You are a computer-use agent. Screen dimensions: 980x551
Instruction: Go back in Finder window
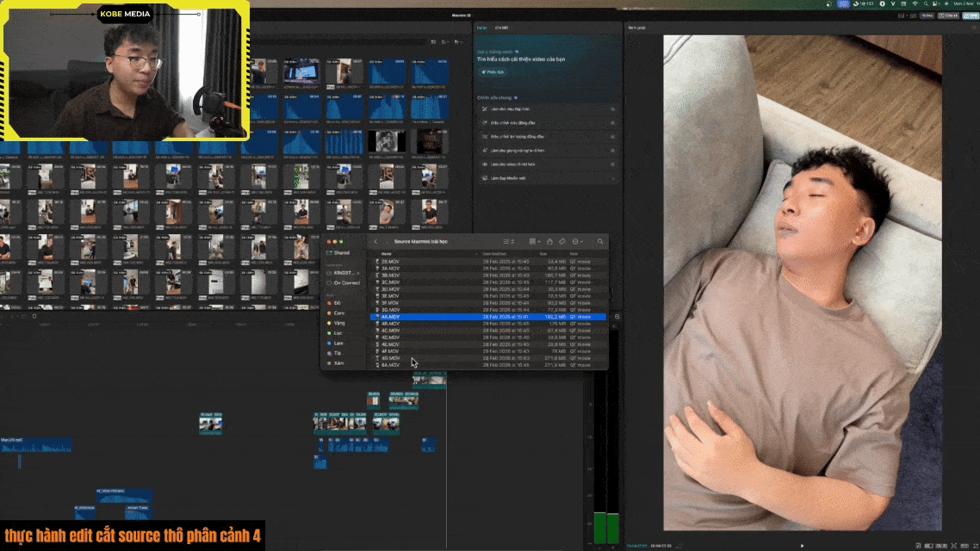375,242
